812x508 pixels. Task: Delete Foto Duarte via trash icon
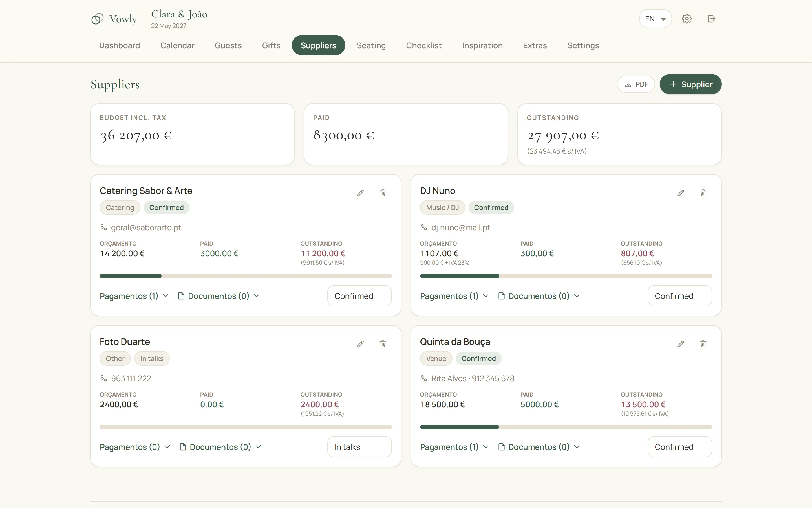tap(383, 344)
